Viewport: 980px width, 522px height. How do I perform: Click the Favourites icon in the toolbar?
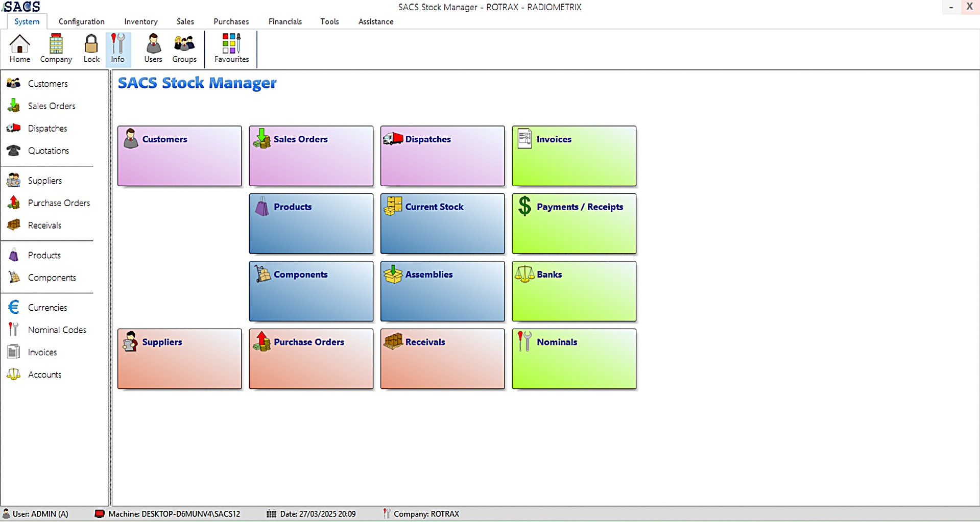(x=231, y=44)
